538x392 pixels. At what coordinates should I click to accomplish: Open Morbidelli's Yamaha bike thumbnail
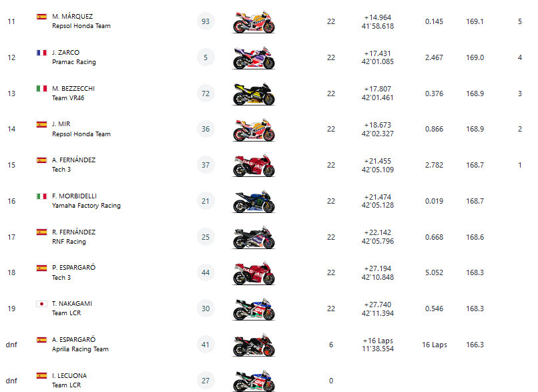tap(254, 202)
